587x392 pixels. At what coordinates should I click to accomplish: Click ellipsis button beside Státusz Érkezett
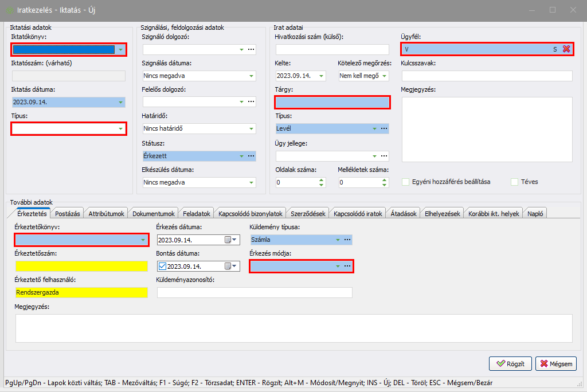click(x=251, y=155)
